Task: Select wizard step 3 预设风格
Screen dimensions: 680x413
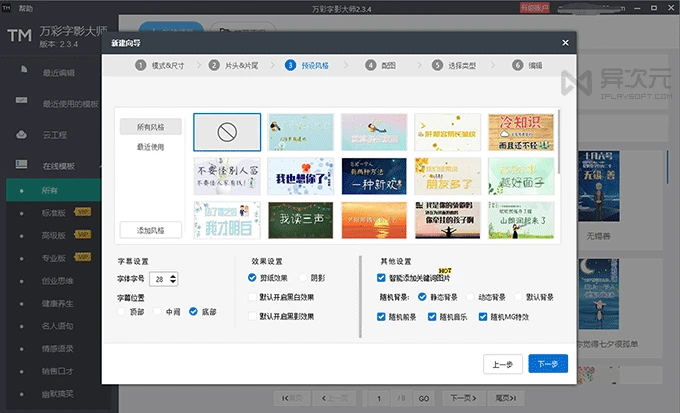Action: coord(307,66)
